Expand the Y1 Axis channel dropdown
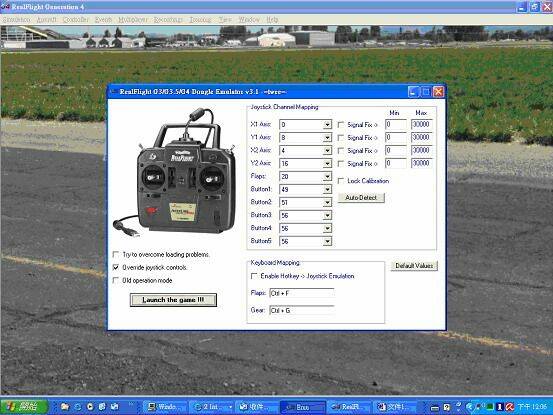Image resolution: width=553 pixels, height=415 pixels. coord(327,138)
